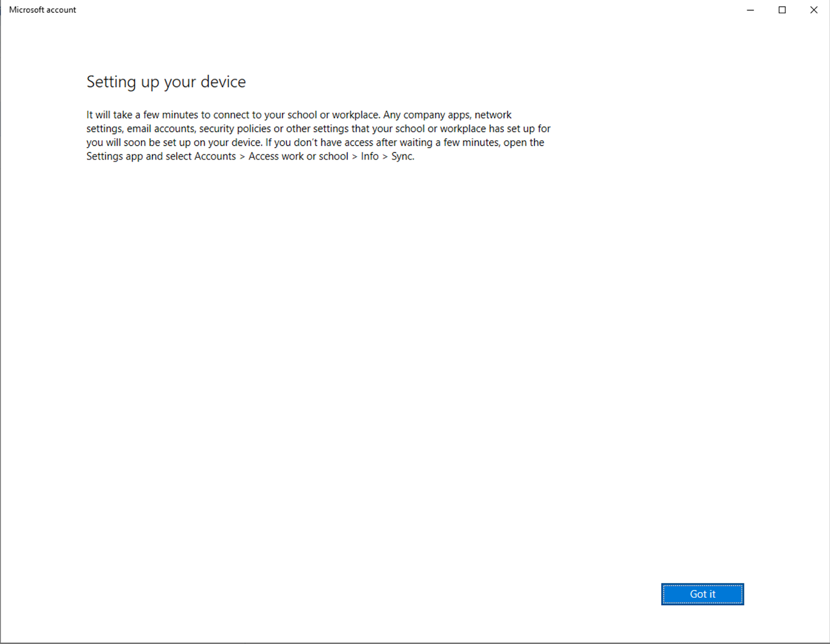This screenshot has width=830, height=644.
Task: Minimize the Microsoft account window
Action: (x=750, y=10)
